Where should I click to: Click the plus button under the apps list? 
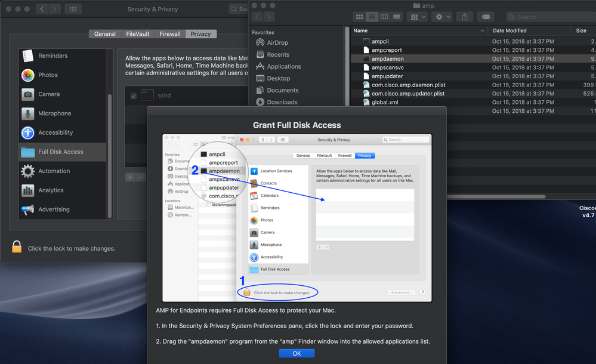(x=131, y=177)
